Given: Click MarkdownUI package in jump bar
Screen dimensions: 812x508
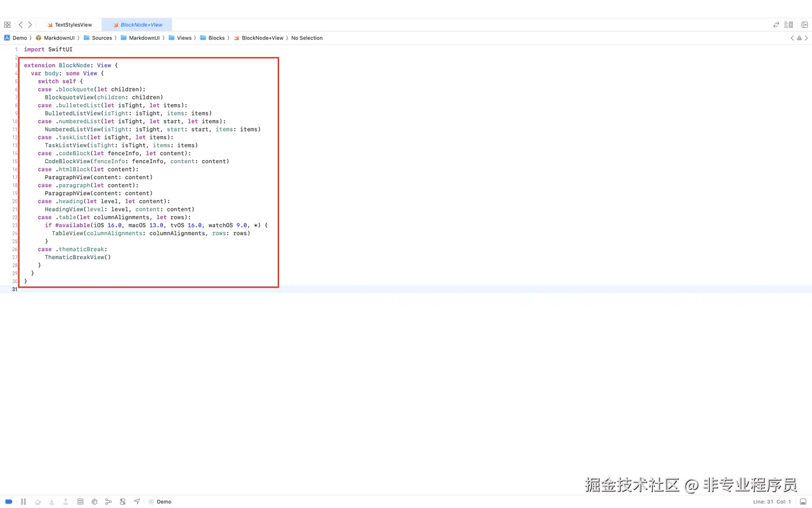Looking at the screenshot, I should (58, 37).
